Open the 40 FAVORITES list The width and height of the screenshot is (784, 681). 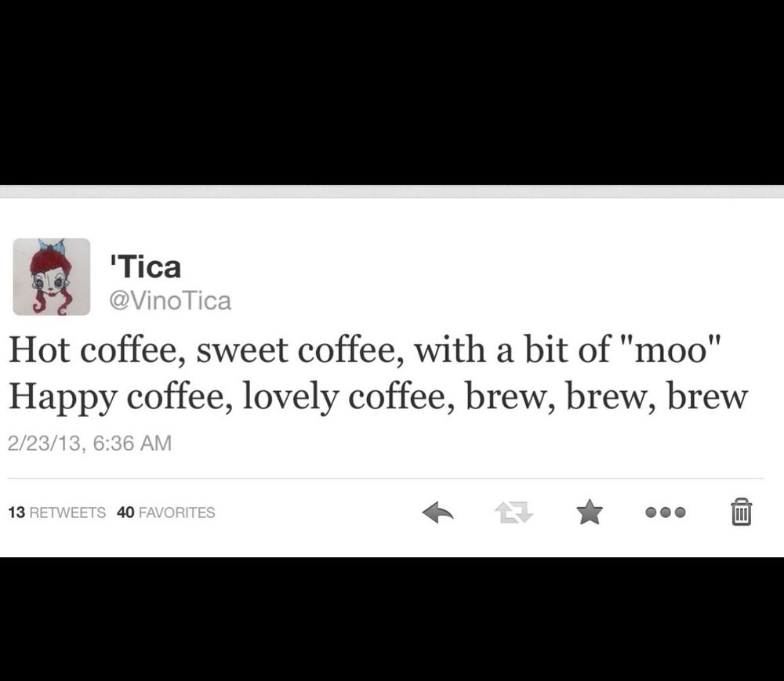pos(165,513)
